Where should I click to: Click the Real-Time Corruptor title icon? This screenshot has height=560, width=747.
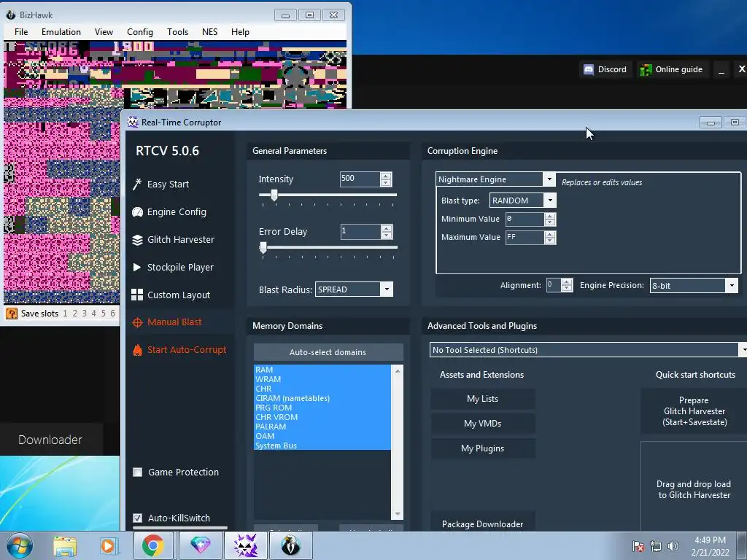(x=133, y=122)
